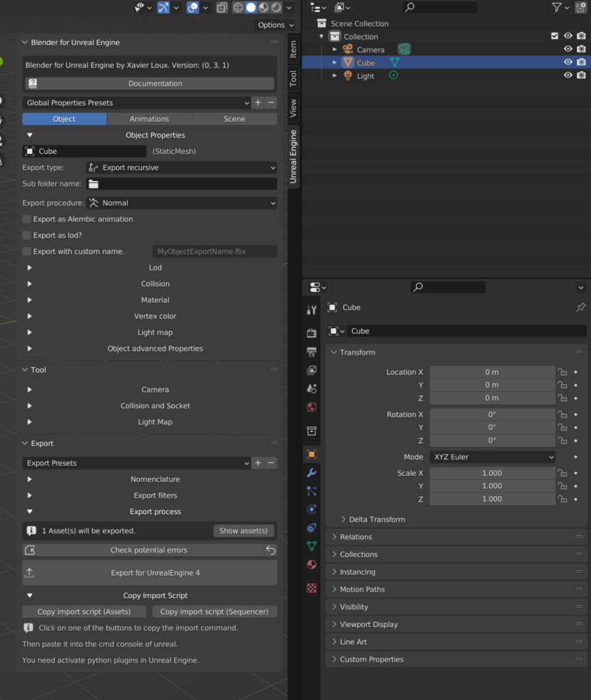Click Copy import script (Assets)
The image size is (591, 700).
click(x=84, y=612)
